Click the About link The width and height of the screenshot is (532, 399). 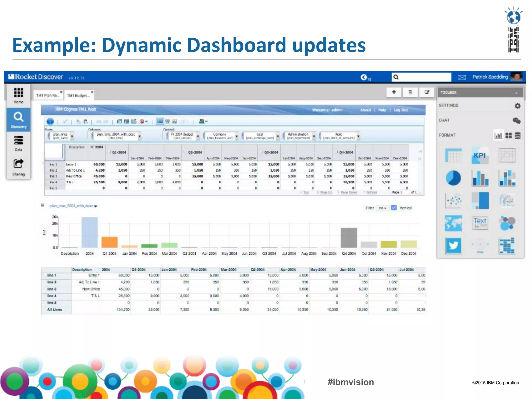click(x=365, y=110)
